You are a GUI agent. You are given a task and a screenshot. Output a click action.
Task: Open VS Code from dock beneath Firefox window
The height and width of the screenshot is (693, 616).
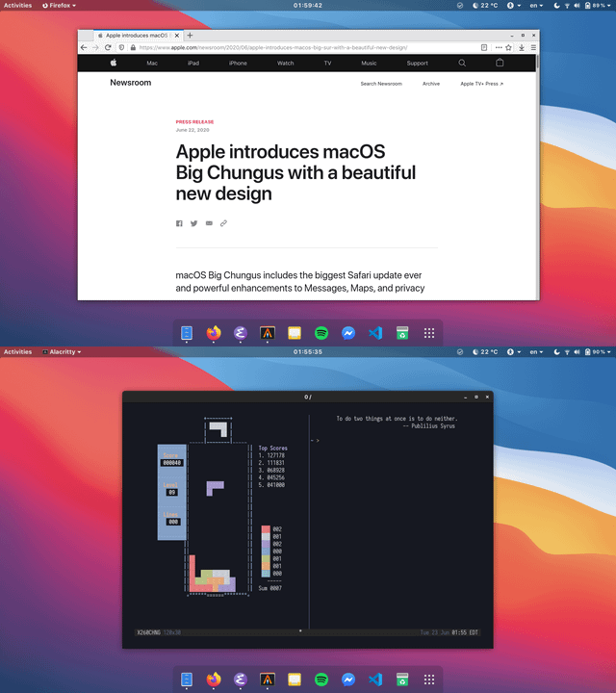(375, 333)
